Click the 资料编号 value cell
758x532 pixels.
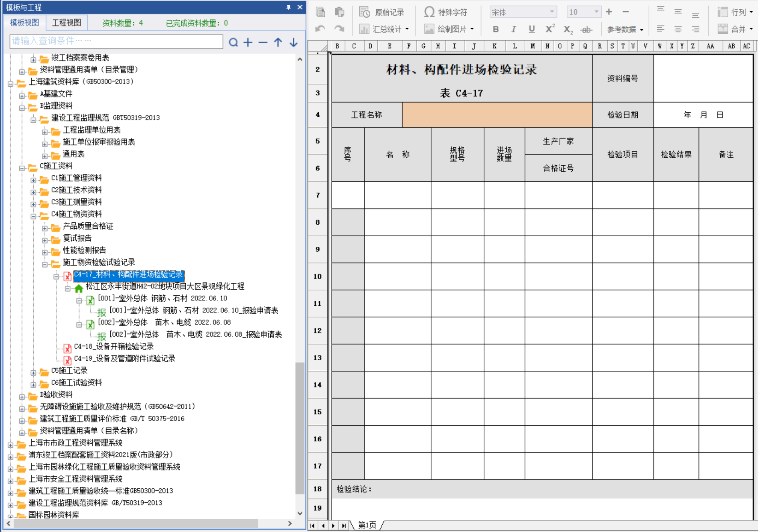click(x=703, y=79)
